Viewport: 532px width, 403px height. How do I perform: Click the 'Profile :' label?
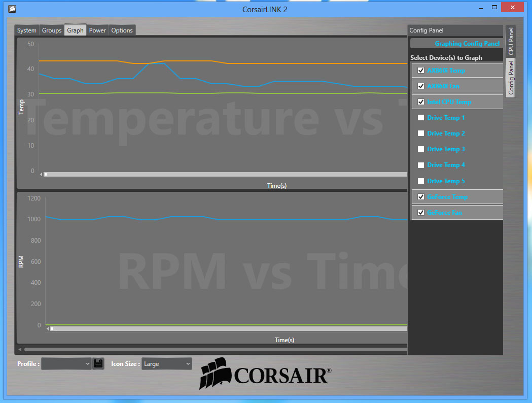(28, 363)
